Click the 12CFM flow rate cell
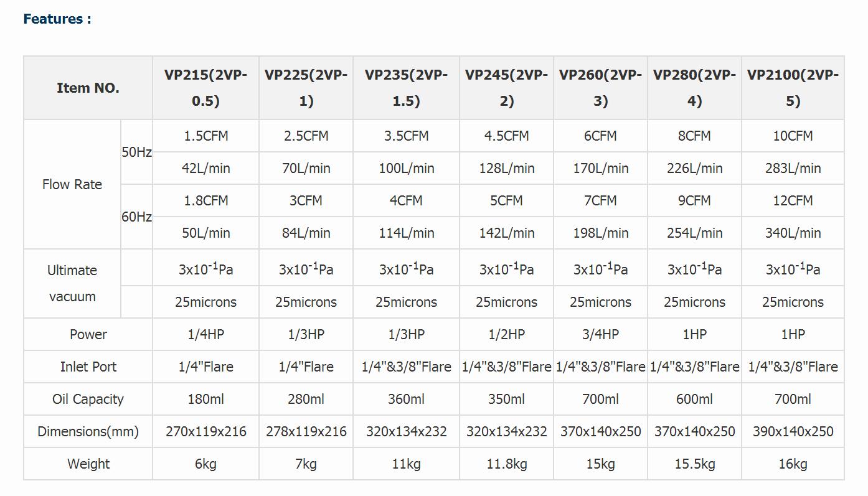Viewport: 868px width, 496px height. (793, 201)
